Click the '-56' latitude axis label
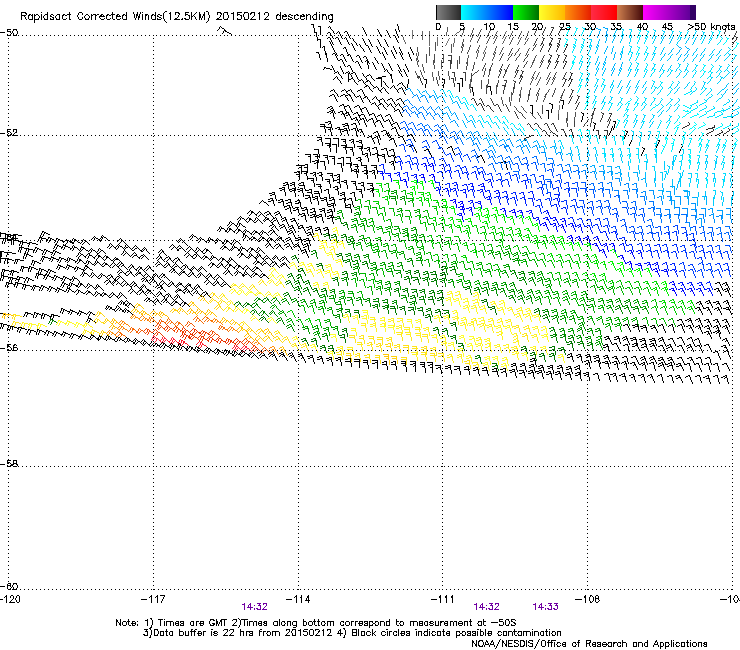This screenshot has width=740, height=650. 9,347
